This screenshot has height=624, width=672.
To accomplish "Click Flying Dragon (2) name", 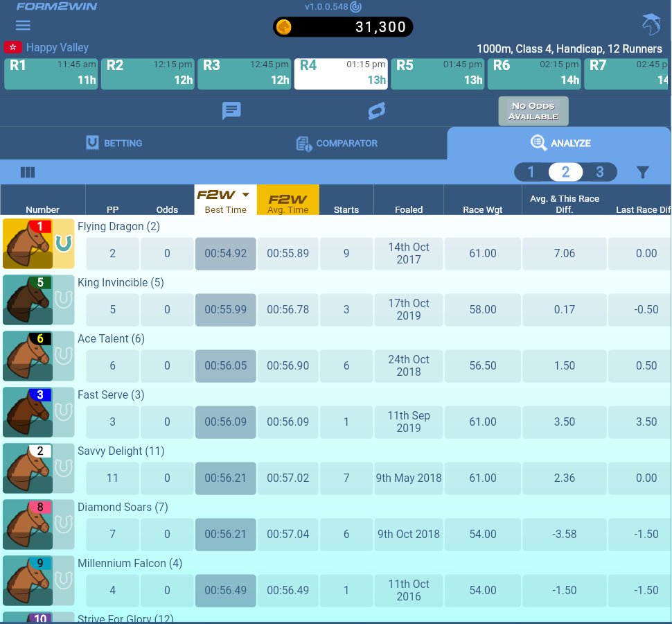I will [x=118, y=227].
